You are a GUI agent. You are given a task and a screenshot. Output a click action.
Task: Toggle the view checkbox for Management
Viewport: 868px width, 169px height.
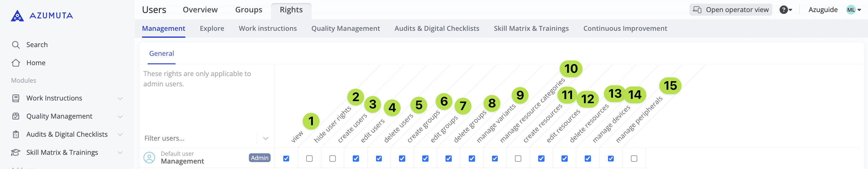(286, 158)
